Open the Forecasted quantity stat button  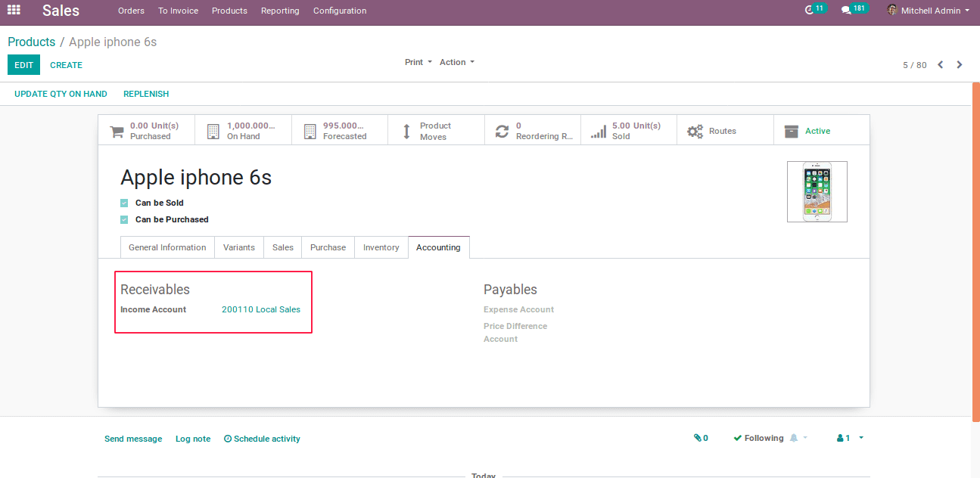pyautogui.click(x=340, y=131)
